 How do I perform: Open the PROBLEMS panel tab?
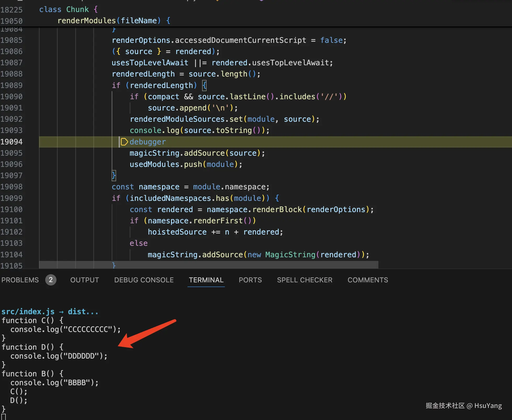tap(20, 280)
